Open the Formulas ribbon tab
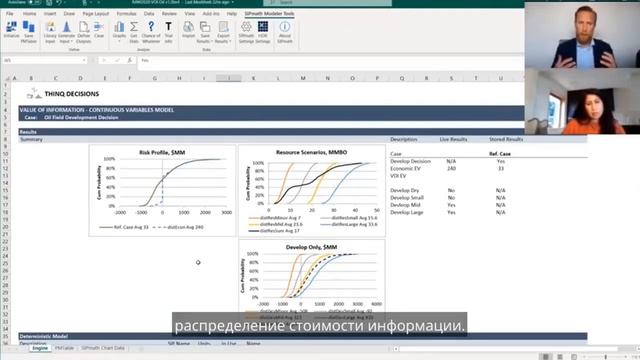 pyautogui.click(x=126, y=13)
